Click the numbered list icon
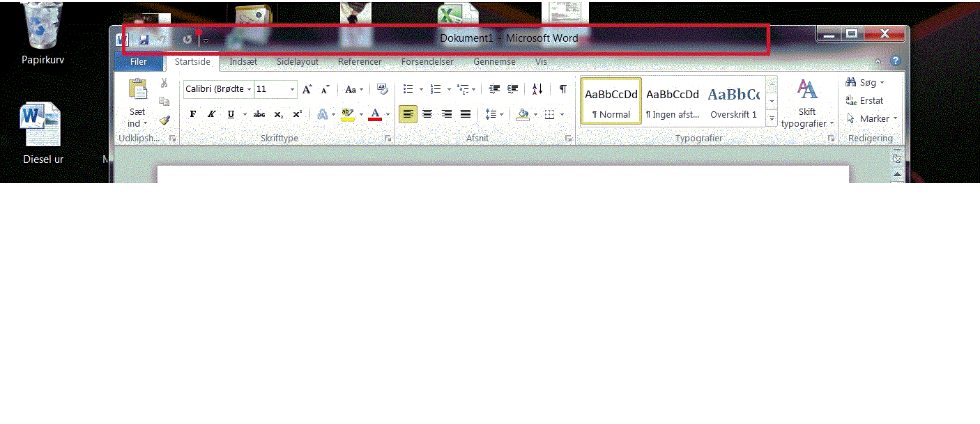The image size is (980, 424). [436, 89]
